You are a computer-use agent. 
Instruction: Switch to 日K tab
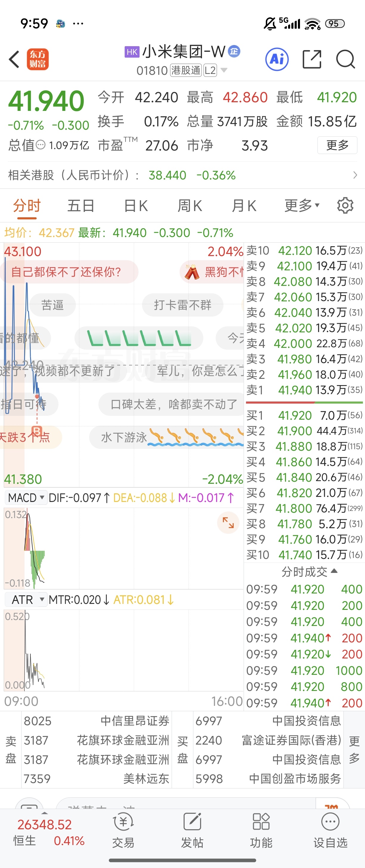coord(136,206)
